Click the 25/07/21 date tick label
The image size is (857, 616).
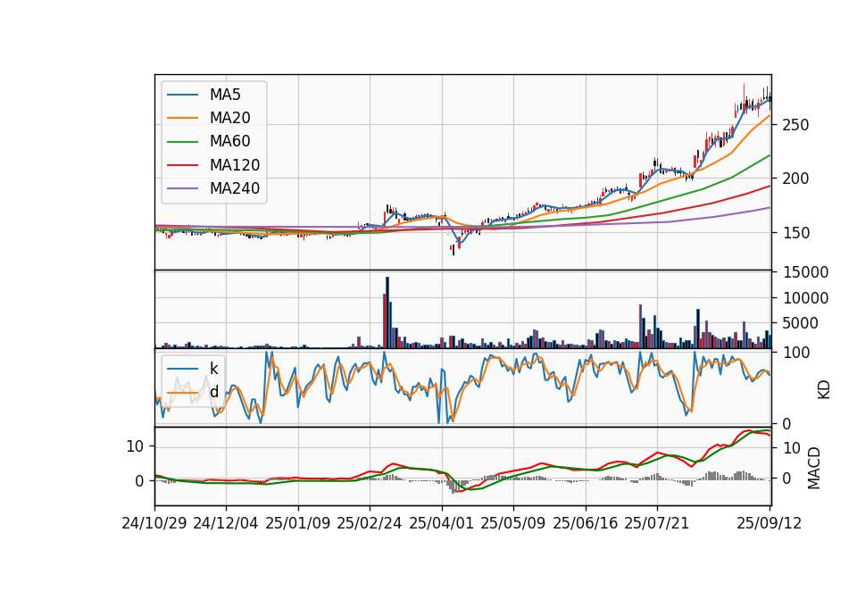[657, 523]
